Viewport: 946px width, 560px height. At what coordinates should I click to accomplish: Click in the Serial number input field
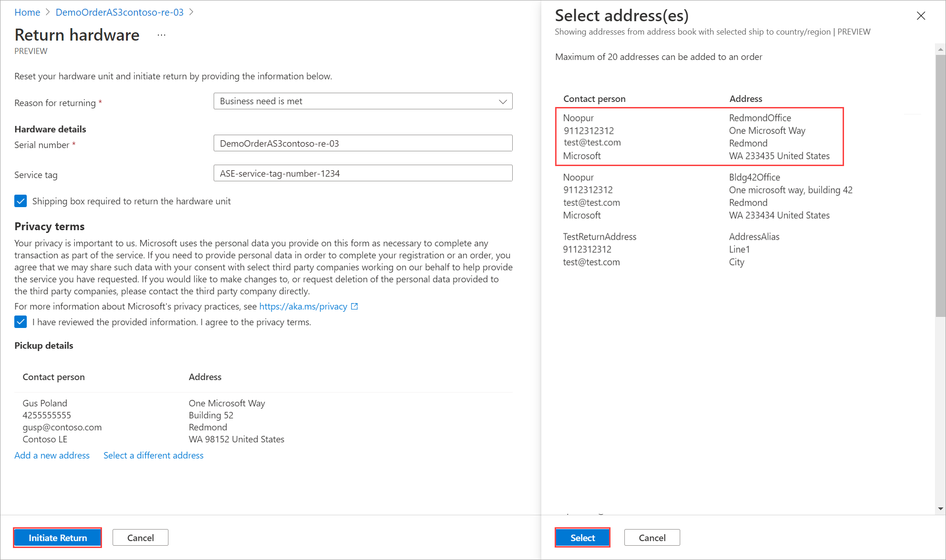(x=363, y=143)
